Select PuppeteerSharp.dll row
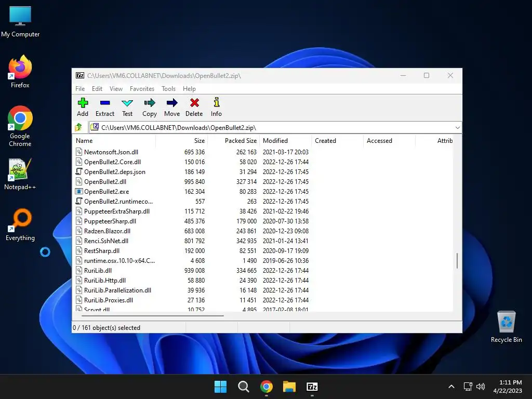This screenshot has height=399, width=532. click(263, 221)
